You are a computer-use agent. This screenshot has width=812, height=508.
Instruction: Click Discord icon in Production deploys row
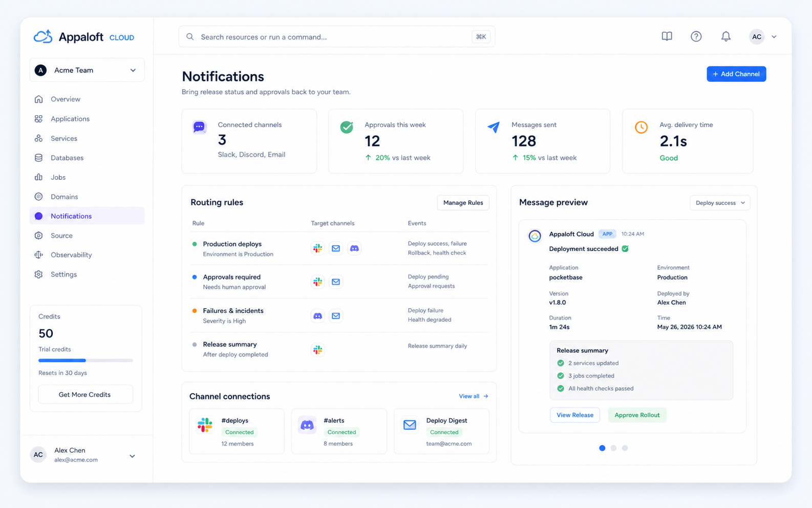[x=354, y=248]
